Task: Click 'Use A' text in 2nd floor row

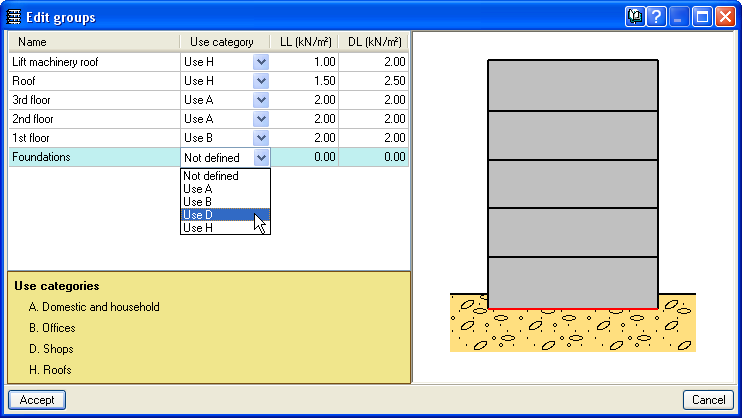Action: tap(199, 119)
